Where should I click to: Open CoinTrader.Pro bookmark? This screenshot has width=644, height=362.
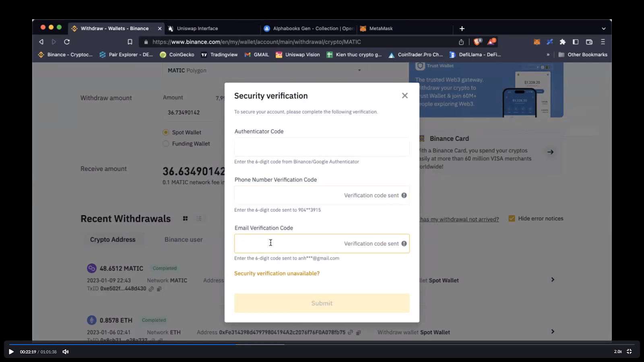[x=416, y=55]
